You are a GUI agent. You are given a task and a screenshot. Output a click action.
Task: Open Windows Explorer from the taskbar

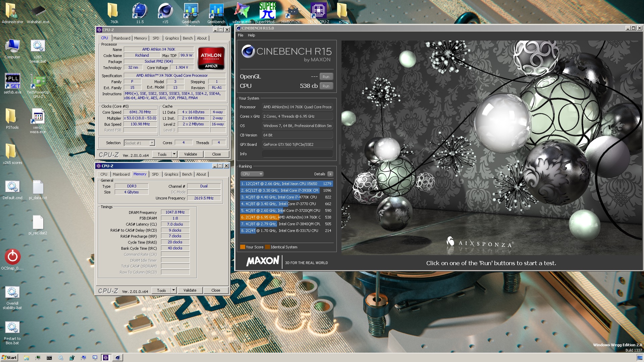(x=26, y=358)
